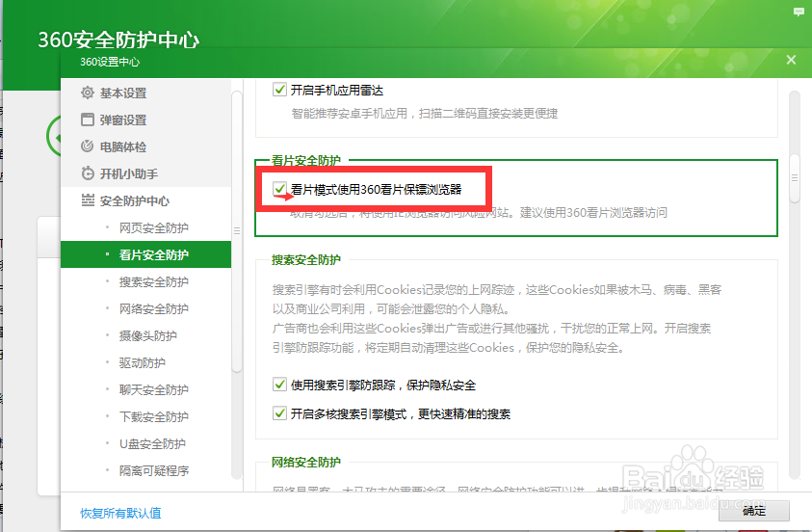Click 恢复所有默认值 link
Image resolution: width=812 pixels, height=532 pixels.
[x=120, y=513]
